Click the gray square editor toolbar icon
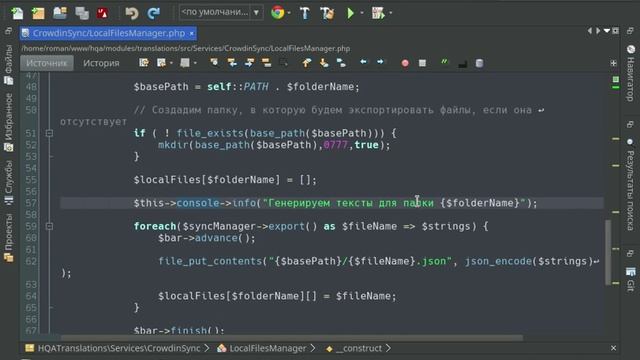This screenshot has height=360, width=640. [x=185, y=62]
